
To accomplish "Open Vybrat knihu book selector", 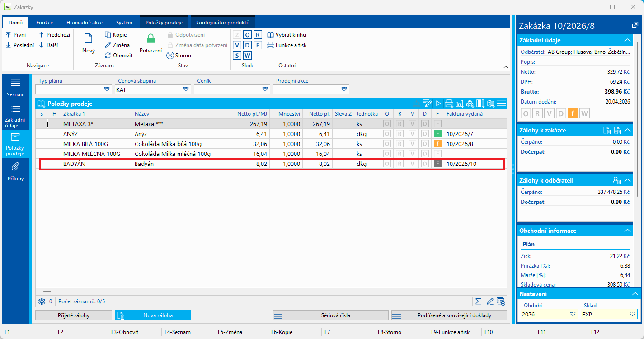I will click(x=287, y=35).
